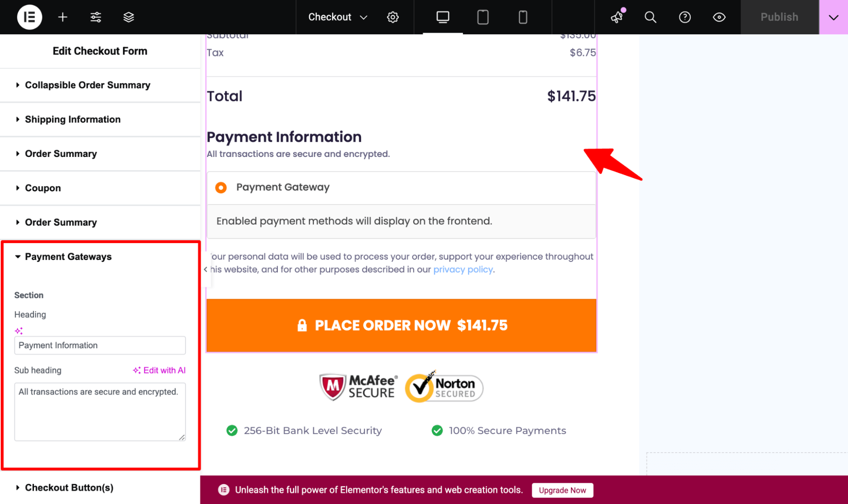The image size is (848, 504).
Task: Click the mobile view icon
Action: click(522, 17)
